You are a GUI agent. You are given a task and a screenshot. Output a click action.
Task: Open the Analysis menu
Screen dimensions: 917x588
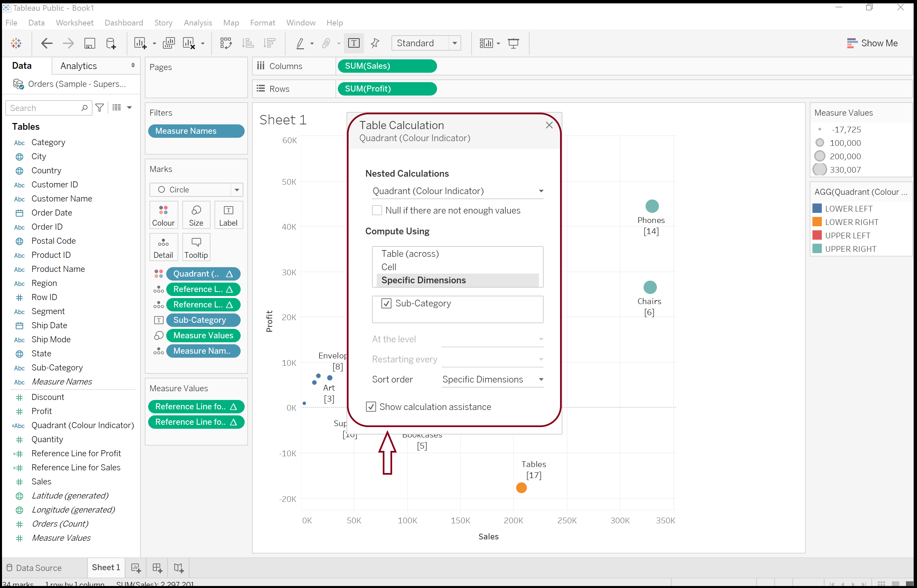click(198, 22)
